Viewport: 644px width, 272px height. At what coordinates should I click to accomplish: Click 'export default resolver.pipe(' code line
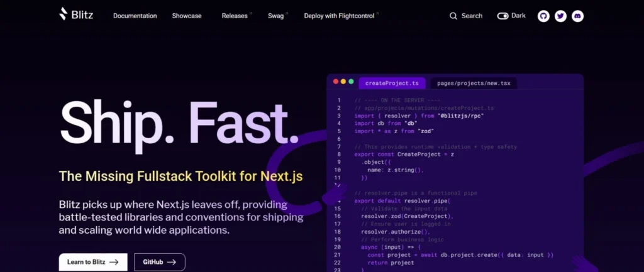[x=402, y=201]
